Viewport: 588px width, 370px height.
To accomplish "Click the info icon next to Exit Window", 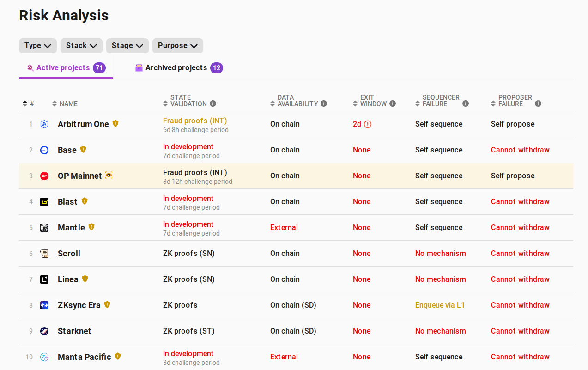I will pyautogui.click(x=393, y=103).
